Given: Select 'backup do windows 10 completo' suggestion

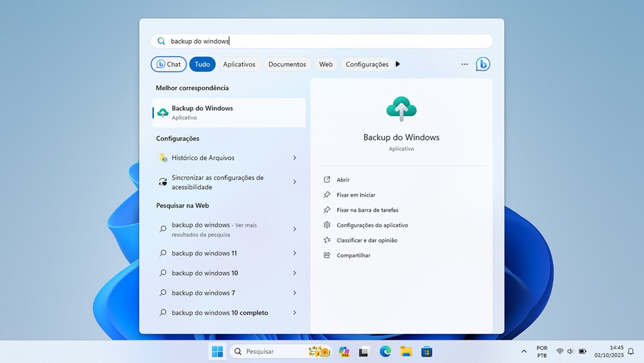Looking at the screenshot, I should [220, 313].
